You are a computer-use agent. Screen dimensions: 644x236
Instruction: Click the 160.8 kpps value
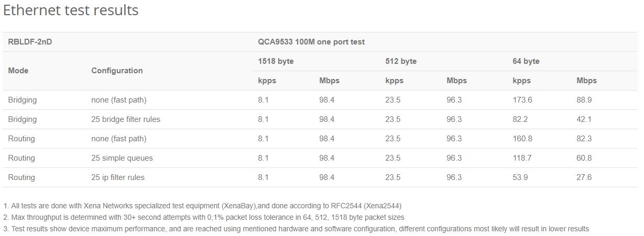click(522, 139)
